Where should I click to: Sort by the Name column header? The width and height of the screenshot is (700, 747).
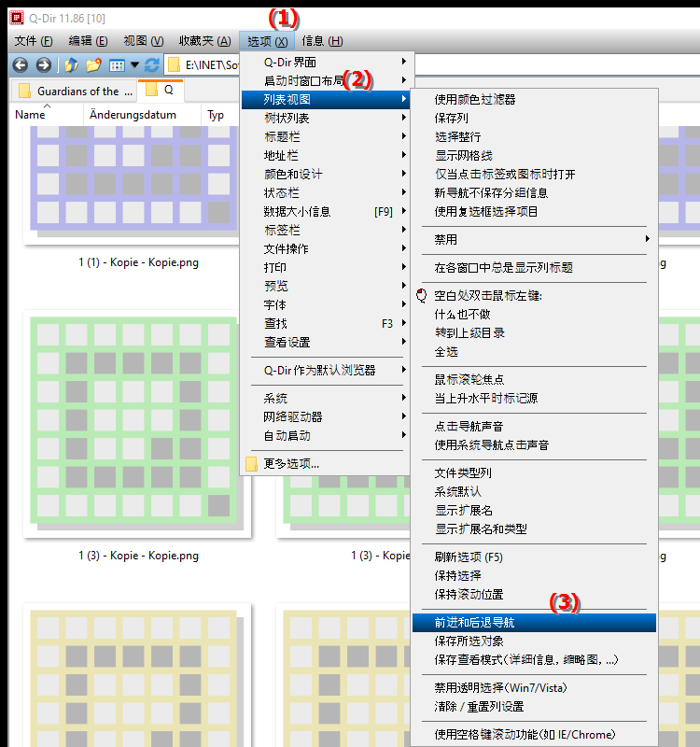point(47,115)
